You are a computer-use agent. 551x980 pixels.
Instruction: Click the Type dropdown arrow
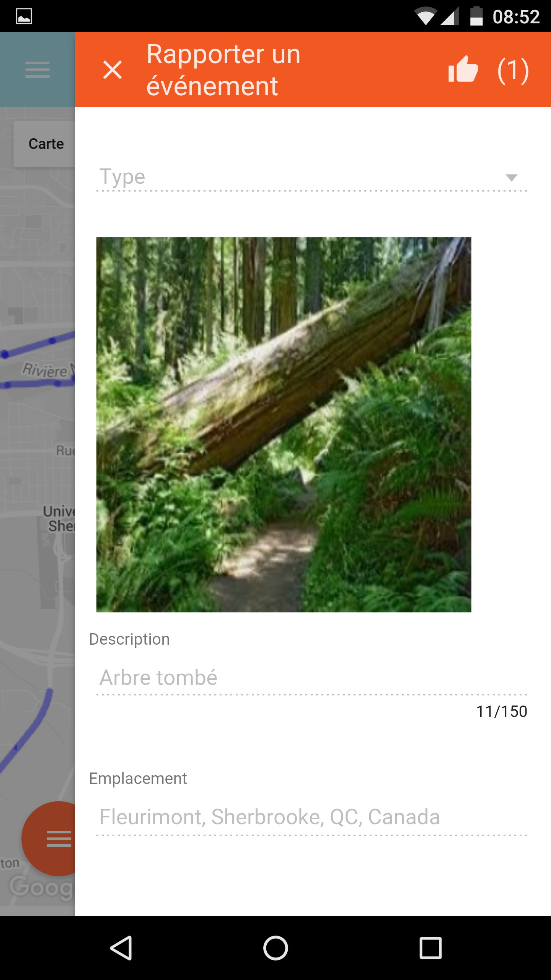[512, 178]
